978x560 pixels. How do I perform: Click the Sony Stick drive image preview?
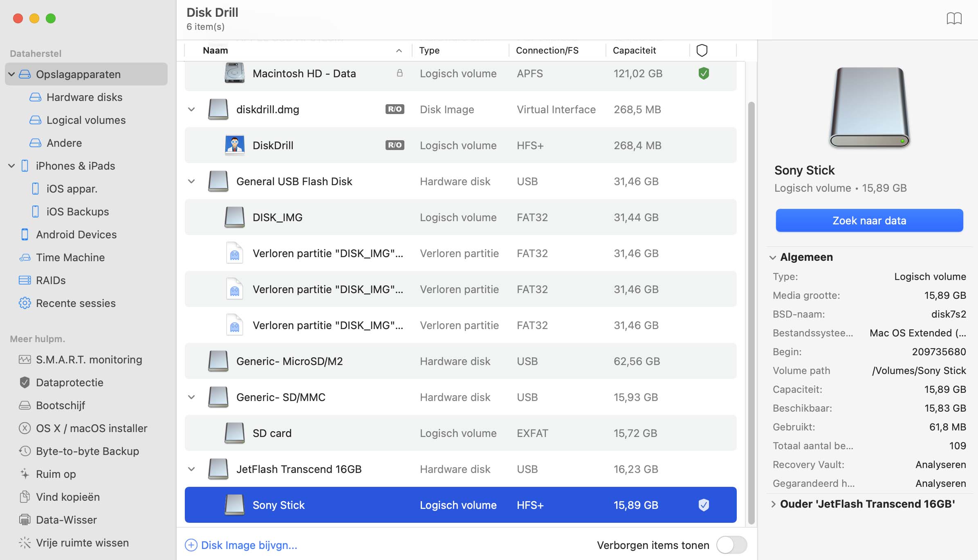point(869,107)
